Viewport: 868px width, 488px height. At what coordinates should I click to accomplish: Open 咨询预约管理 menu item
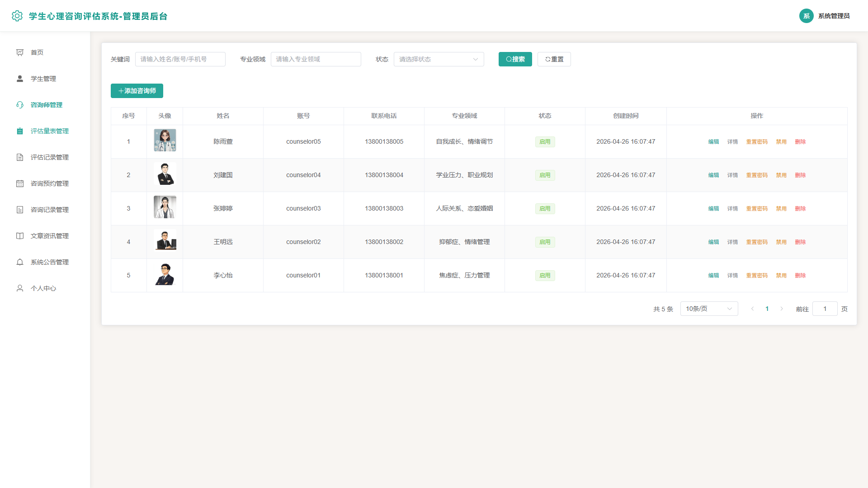(50, 183)
